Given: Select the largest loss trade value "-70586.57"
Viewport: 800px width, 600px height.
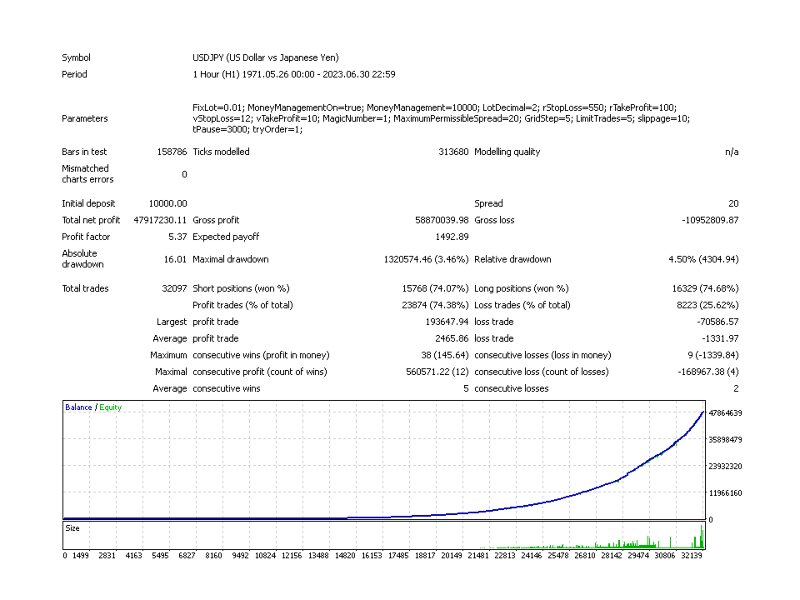Looking at the screenshot, I should pyautogui.click(x=718, y=322).
